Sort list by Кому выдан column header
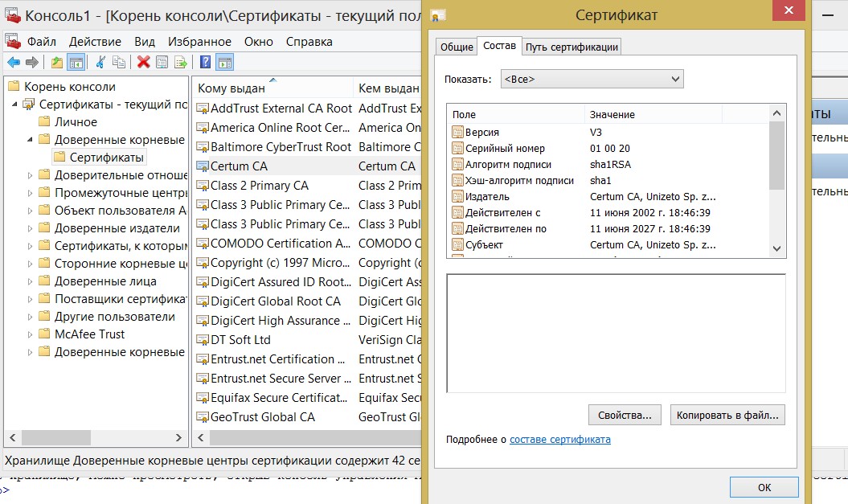The image size is (848, 504). pos(272,88)
